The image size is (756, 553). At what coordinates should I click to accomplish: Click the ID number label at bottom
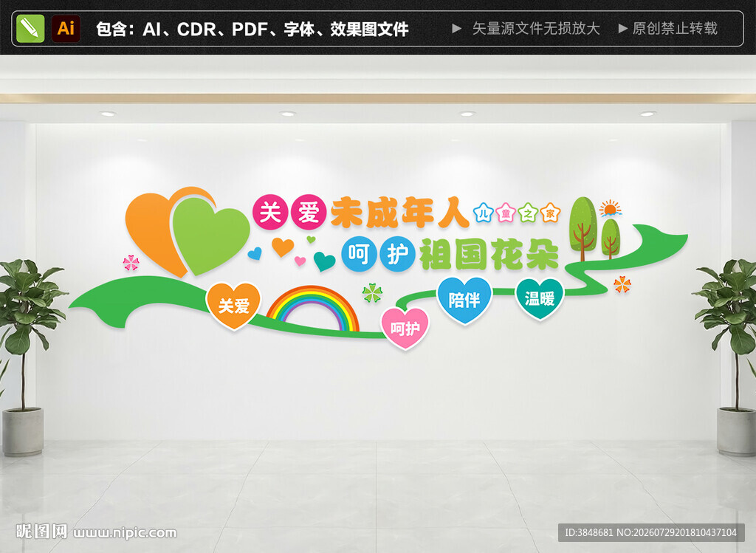point(650,533)
